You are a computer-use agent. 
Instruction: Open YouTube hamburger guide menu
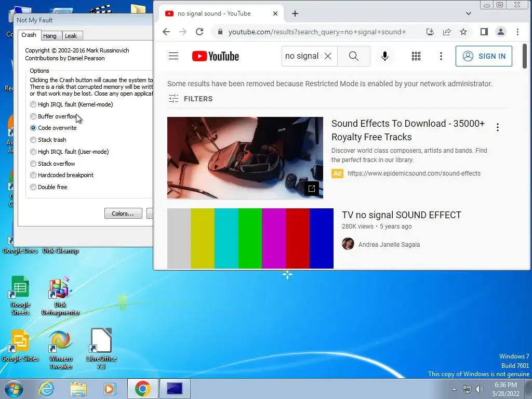click(x=174, y=56)
